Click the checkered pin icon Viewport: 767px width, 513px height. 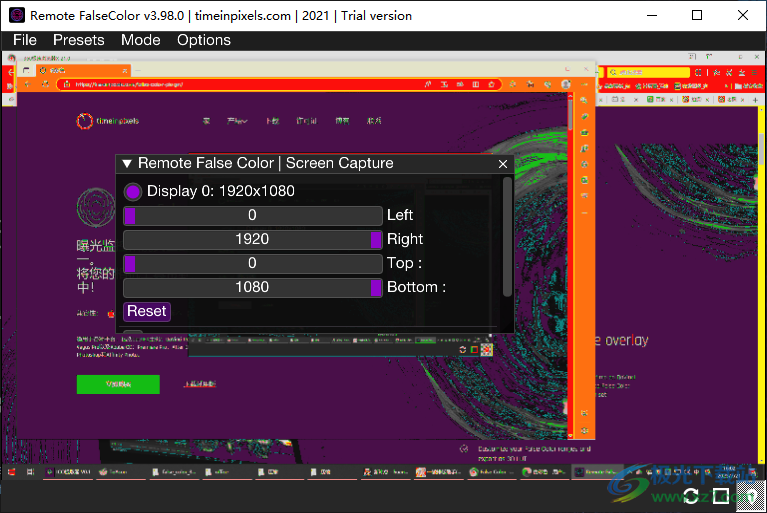pyautogui.click(x=751, y=496)
